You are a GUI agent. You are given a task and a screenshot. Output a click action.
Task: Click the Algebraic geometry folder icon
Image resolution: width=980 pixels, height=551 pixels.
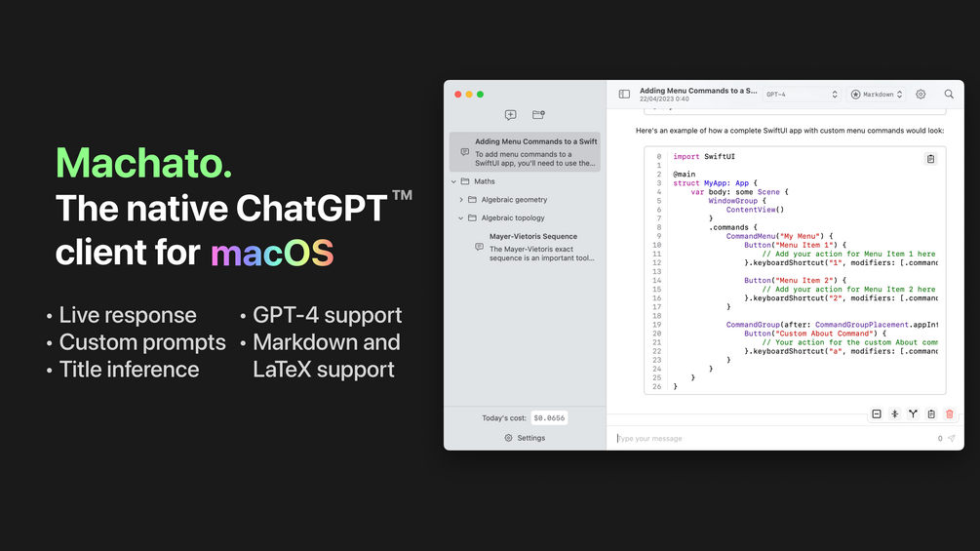(473, 200)
